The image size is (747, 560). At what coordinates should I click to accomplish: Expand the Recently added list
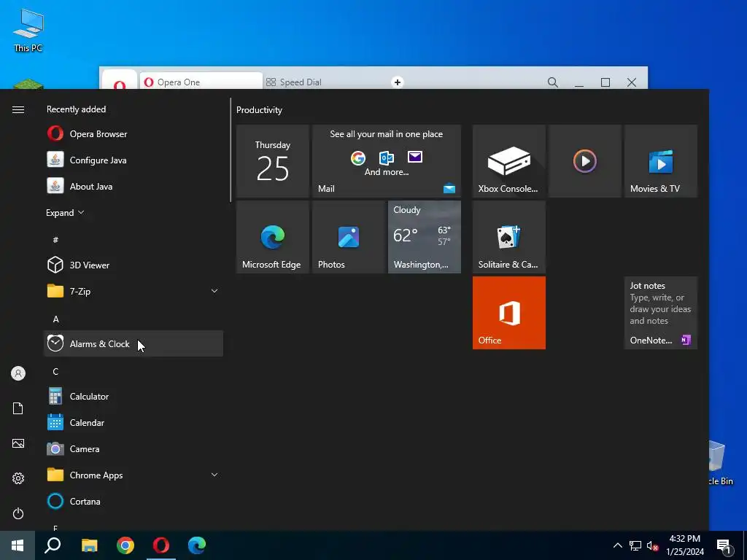point(65,212)
